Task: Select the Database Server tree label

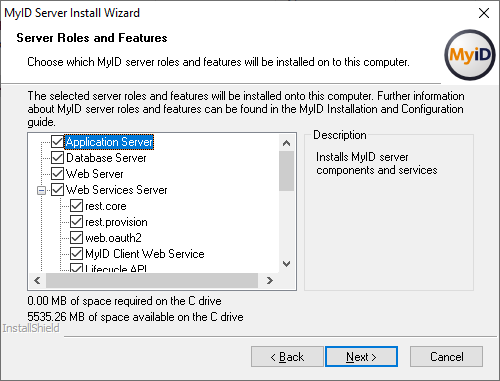Action: click(x=106, y=158)
